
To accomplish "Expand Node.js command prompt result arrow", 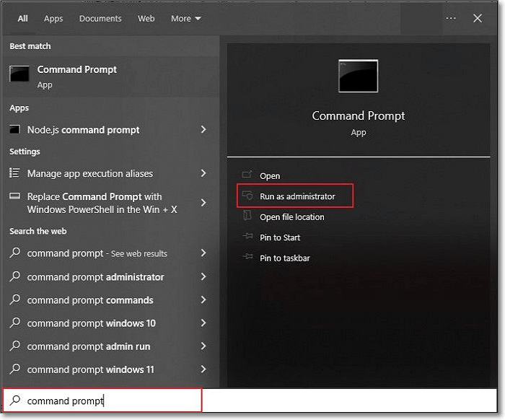I will (203, 130).
